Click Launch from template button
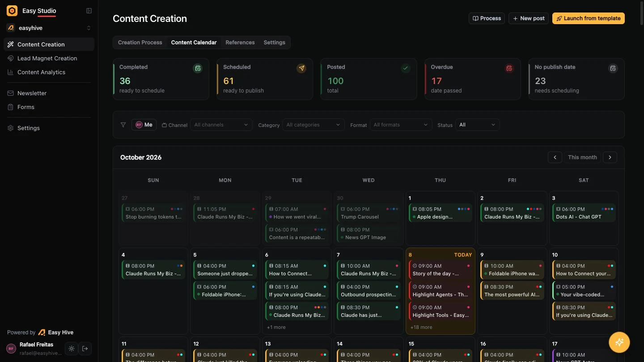The height and width of the screenshot is (362, 644). (589, 18)
